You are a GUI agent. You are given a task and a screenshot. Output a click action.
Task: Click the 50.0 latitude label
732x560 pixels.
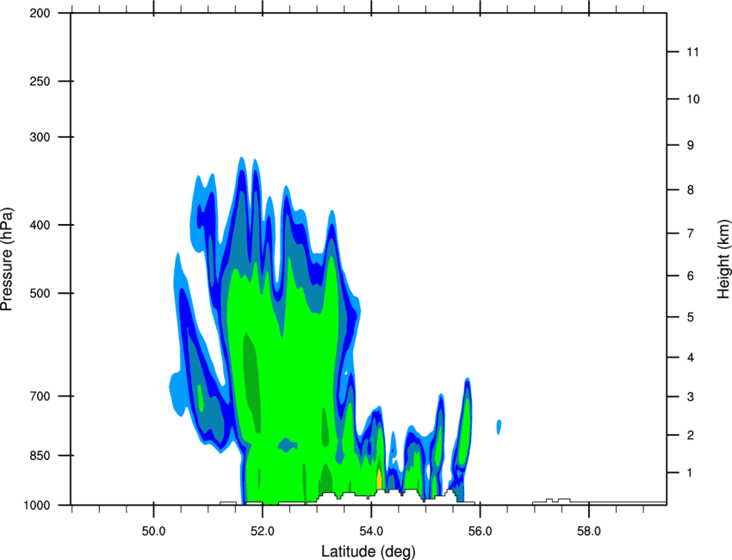[x=153, y=532]
